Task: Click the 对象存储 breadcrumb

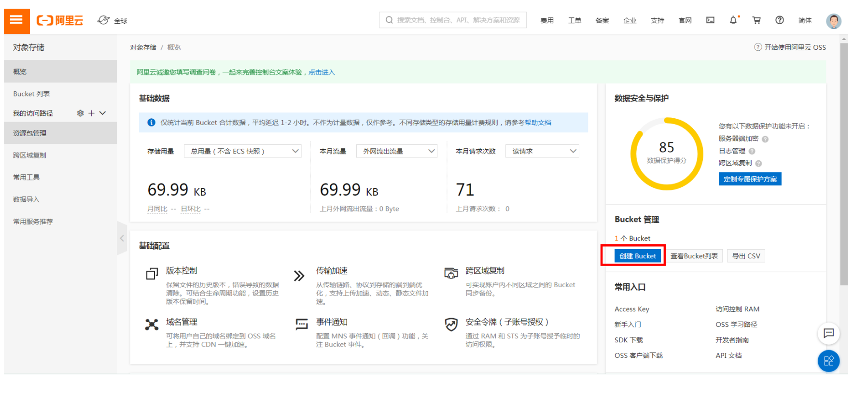Action: pos(143,47)
